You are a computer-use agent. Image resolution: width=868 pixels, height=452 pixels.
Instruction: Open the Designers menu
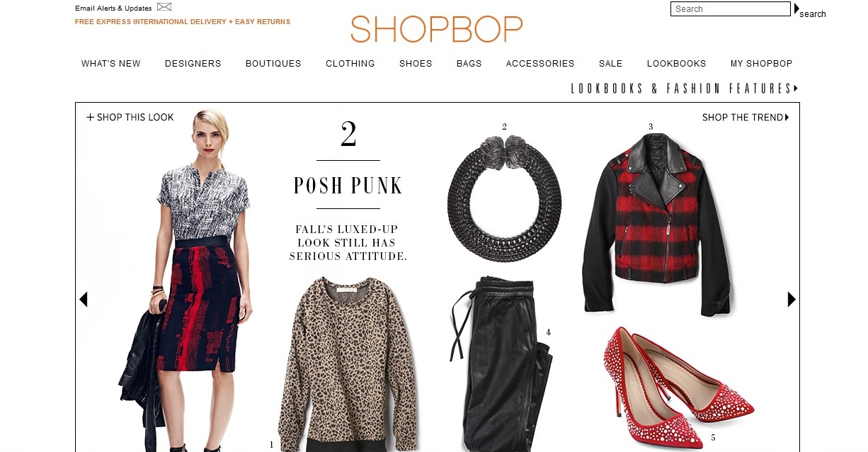click(x=193, y=64)
